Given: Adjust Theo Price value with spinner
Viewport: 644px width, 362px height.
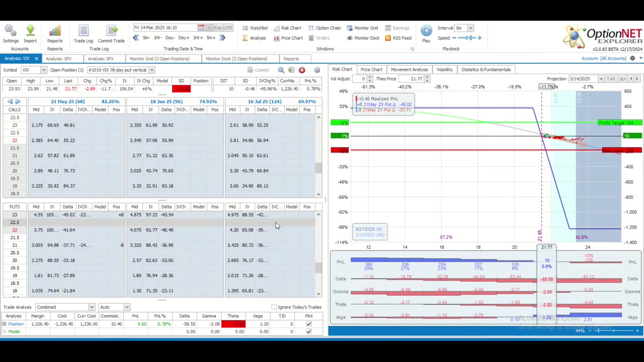Looking at the screenshot, I should (x=427, y=79).
